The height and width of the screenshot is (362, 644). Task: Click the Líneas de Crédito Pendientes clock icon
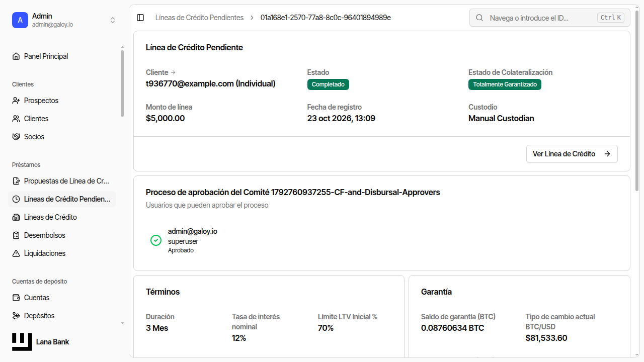pyautogui.click(x=16, y=199)
